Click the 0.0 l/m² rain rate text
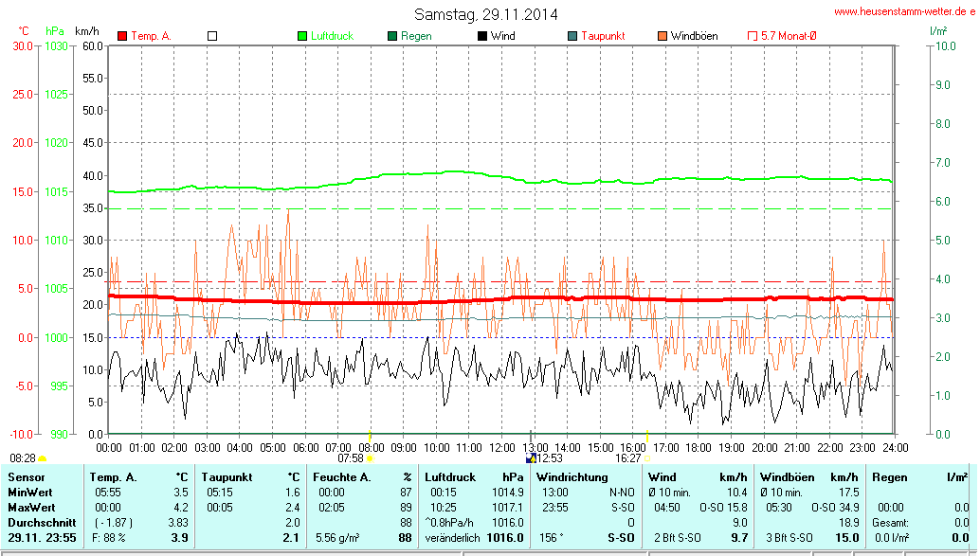The height and width of the screenshot is (556, 980). click(891, 538)
